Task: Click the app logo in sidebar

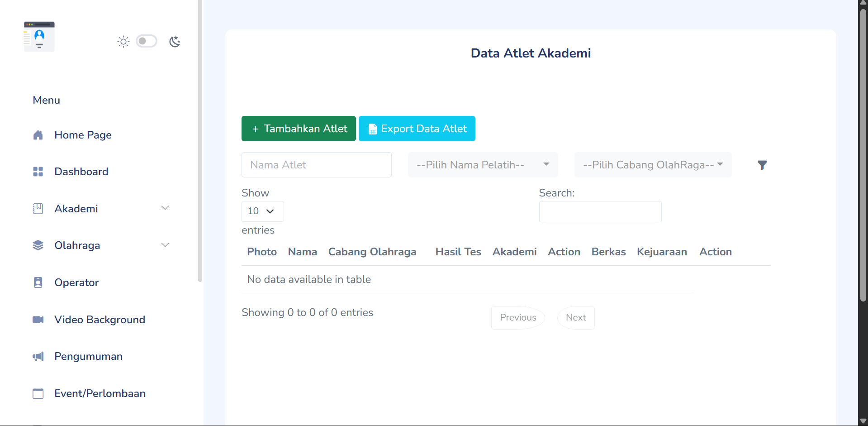Action: point(39,37)
